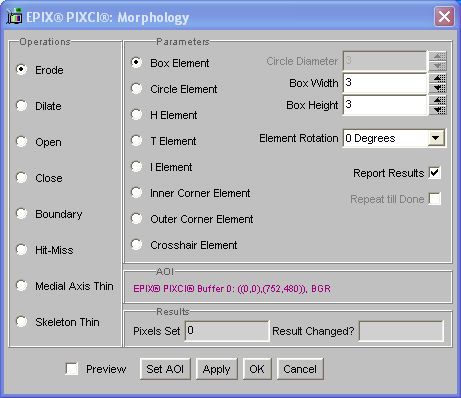Click the Box Width input field
Image resolution: width=461 pixels, height=398 pixels.
click(385, 83)
